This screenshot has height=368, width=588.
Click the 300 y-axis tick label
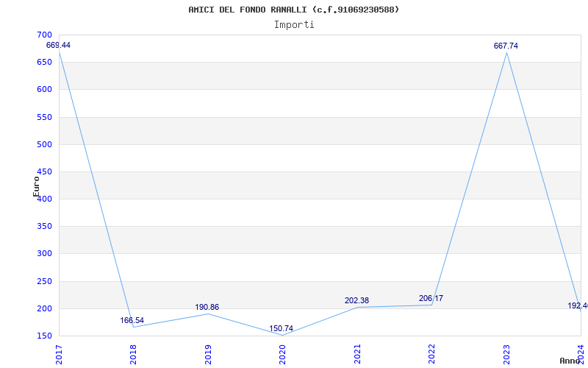44,254
